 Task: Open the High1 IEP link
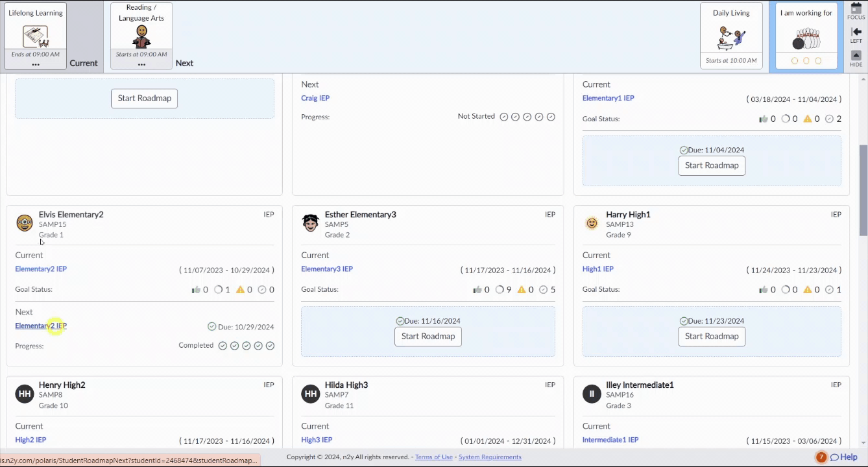click(x=597, y=269)
